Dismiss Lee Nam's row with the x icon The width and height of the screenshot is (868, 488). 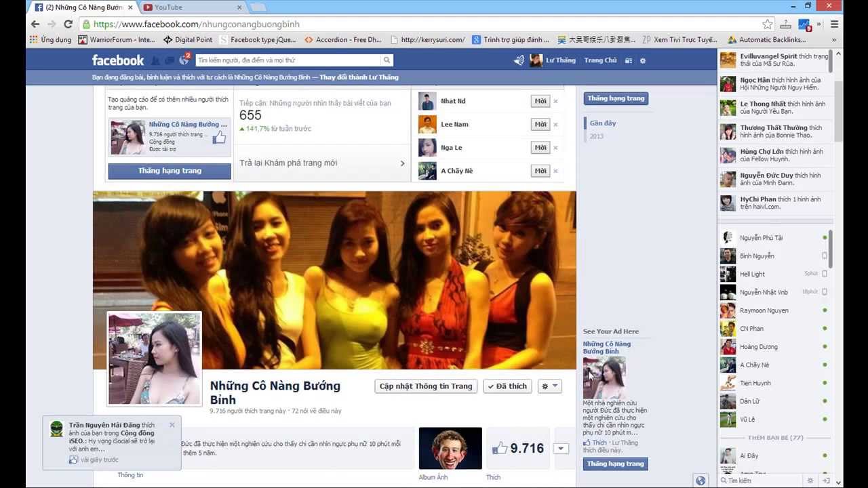click(x=555, y=125)
